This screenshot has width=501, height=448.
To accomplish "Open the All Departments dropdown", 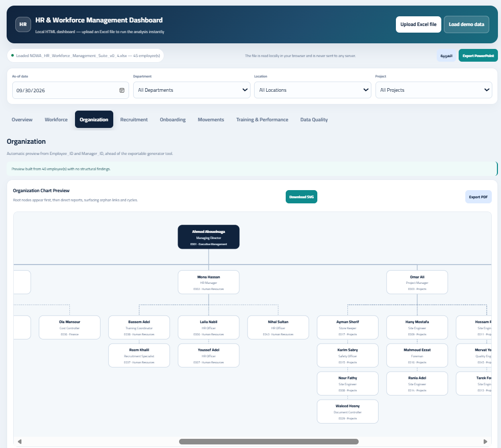I will [x=192, y=90].
